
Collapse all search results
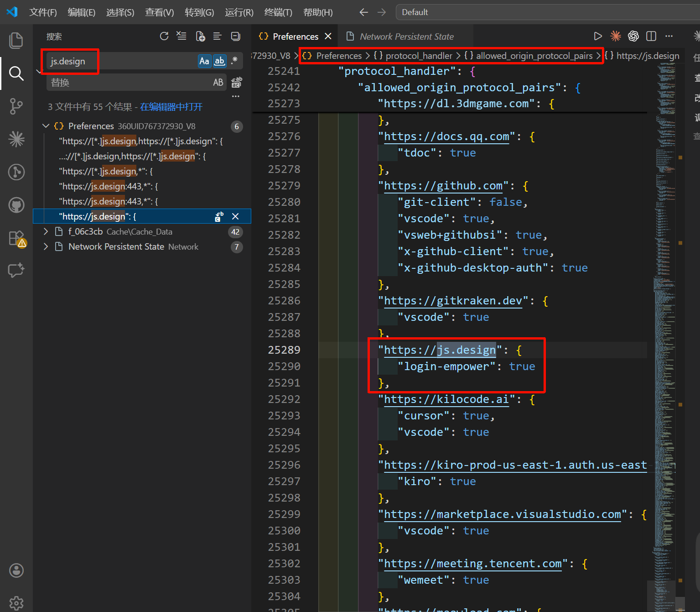click(x=236, y=36)
